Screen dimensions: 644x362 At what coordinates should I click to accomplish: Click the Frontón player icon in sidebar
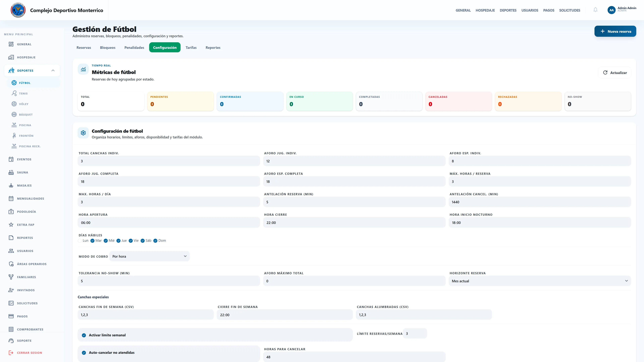pyautogui.click(x=14, y=136)
